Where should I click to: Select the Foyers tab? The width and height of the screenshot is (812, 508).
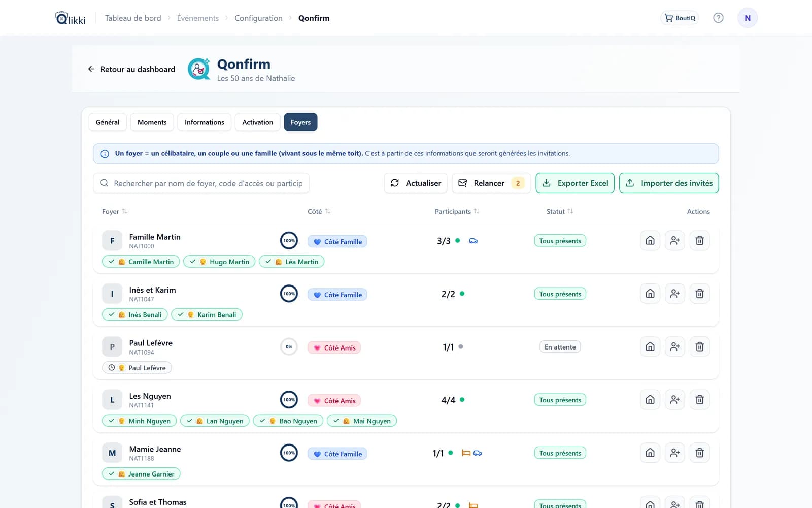coord(300,122)
